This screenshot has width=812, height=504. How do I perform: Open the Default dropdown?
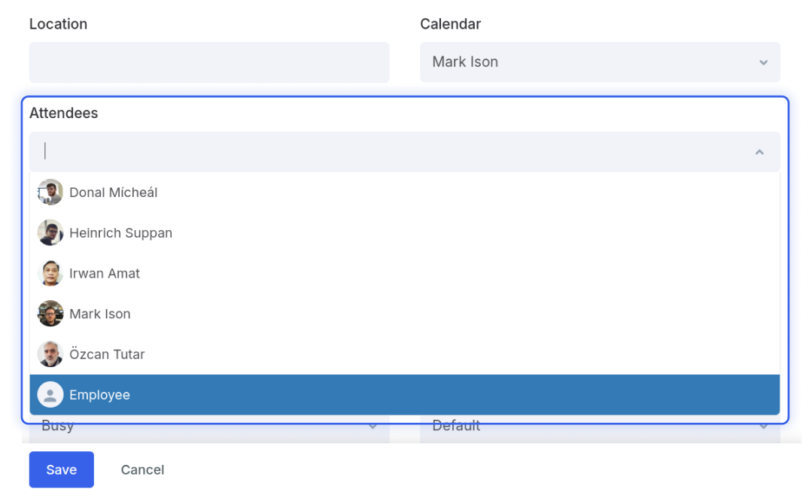click(x=600, y=429)
